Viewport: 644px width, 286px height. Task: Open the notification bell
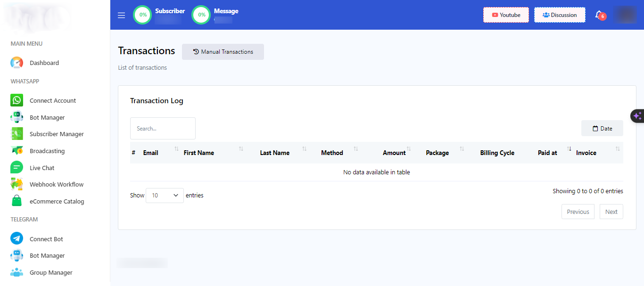pyautogui.click(x=599, y=15)
